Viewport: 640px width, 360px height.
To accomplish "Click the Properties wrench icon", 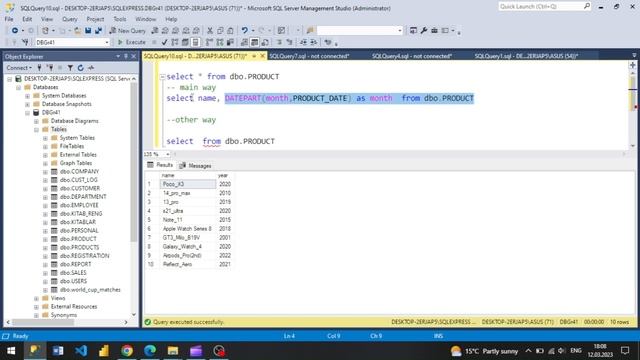I will coord(424,31).
